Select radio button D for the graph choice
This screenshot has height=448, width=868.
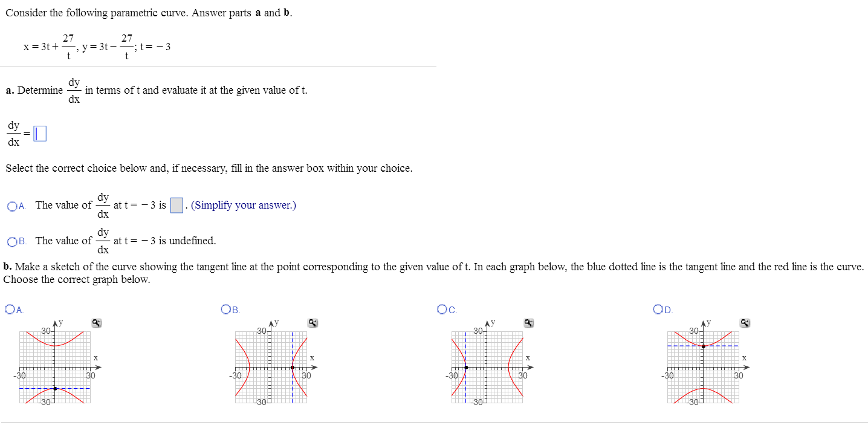tap(656, 309)
